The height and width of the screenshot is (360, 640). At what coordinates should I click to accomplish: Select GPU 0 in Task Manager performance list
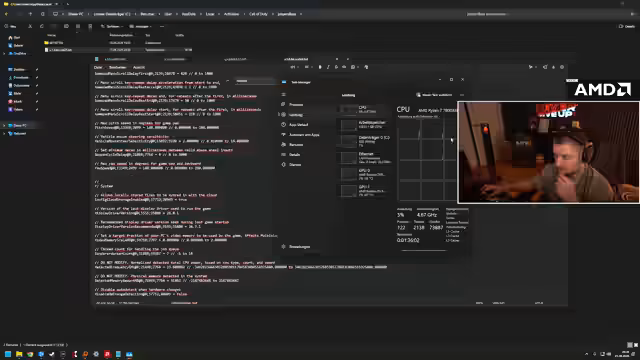pyautogui.click(x=364, y=174)
